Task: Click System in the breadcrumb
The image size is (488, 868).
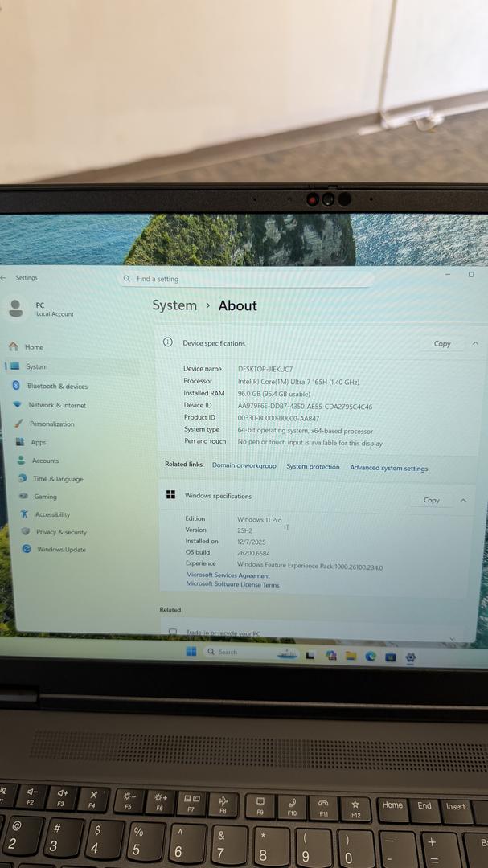Action: (x=174, y=305)
